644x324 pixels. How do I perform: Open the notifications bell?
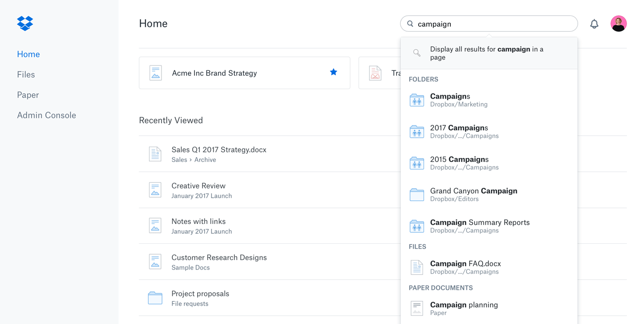594,24
